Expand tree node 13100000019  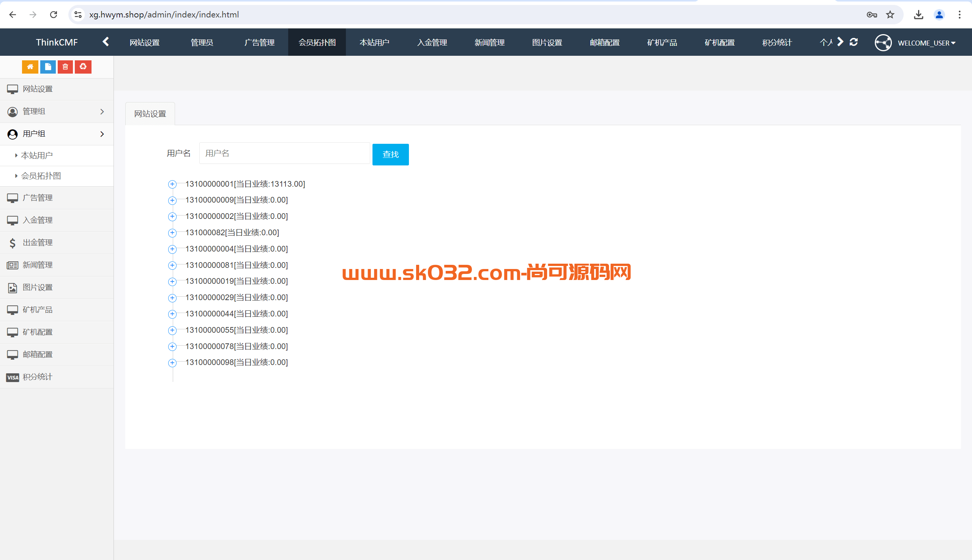172,282
